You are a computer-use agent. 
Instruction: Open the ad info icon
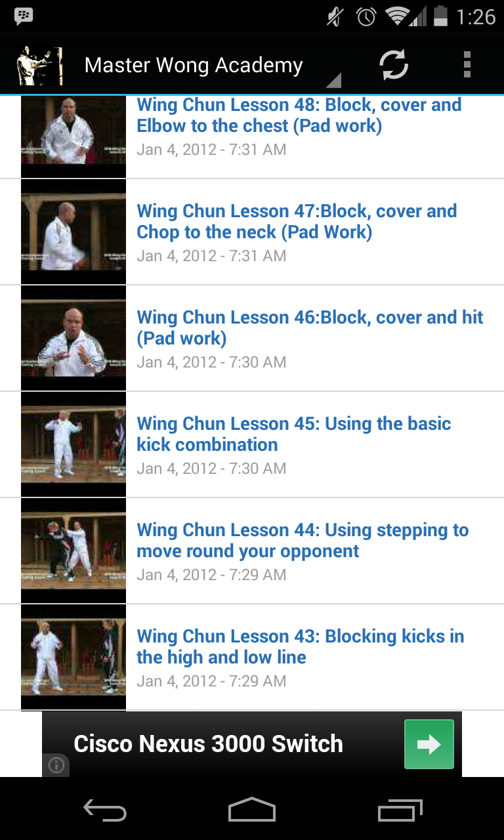tap(56, 765)
